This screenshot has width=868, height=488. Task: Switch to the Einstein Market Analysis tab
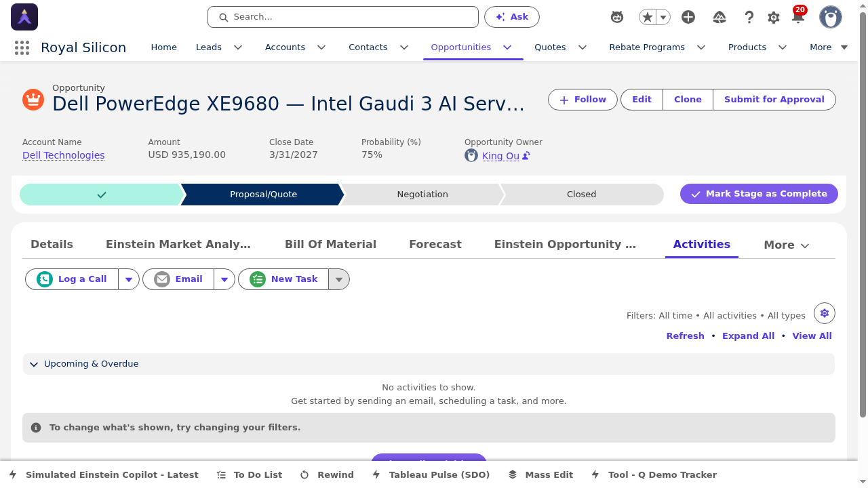click(178, 245)
